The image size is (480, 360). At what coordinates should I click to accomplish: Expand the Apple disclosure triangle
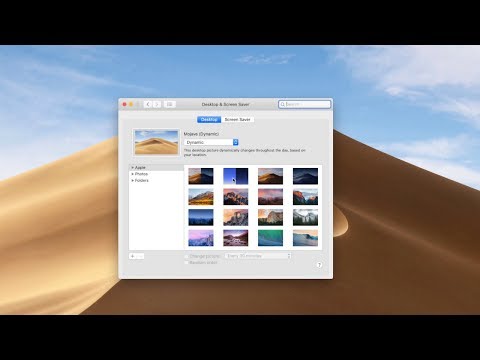point(132,168)
